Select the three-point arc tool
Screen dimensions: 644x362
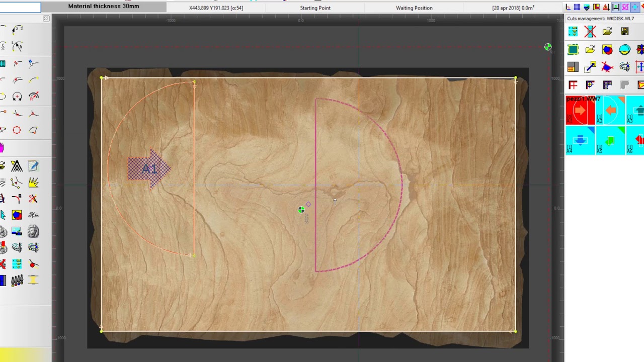point(17,29)
